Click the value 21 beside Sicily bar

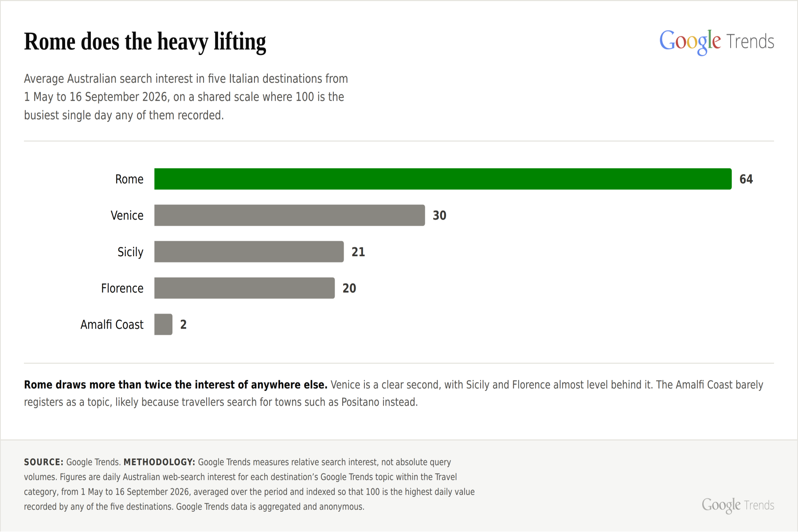pyautogui.click(x=358, y=252)
